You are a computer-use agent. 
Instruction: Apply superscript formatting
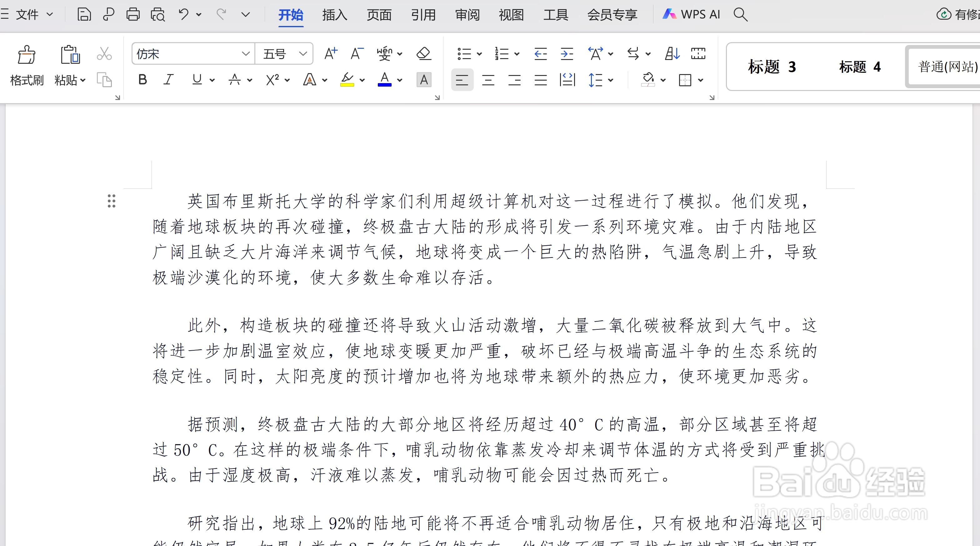[x=272, y=79]
